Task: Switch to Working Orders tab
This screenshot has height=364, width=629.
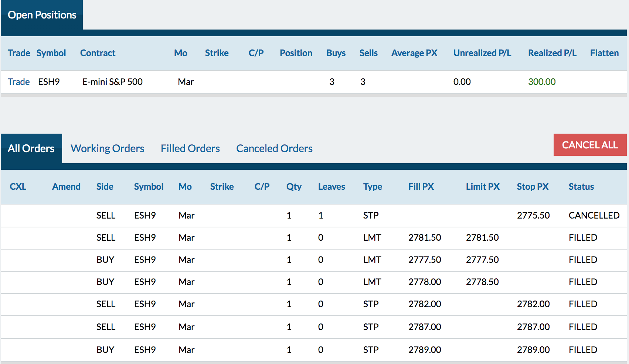Action: [x=108, y=148]
